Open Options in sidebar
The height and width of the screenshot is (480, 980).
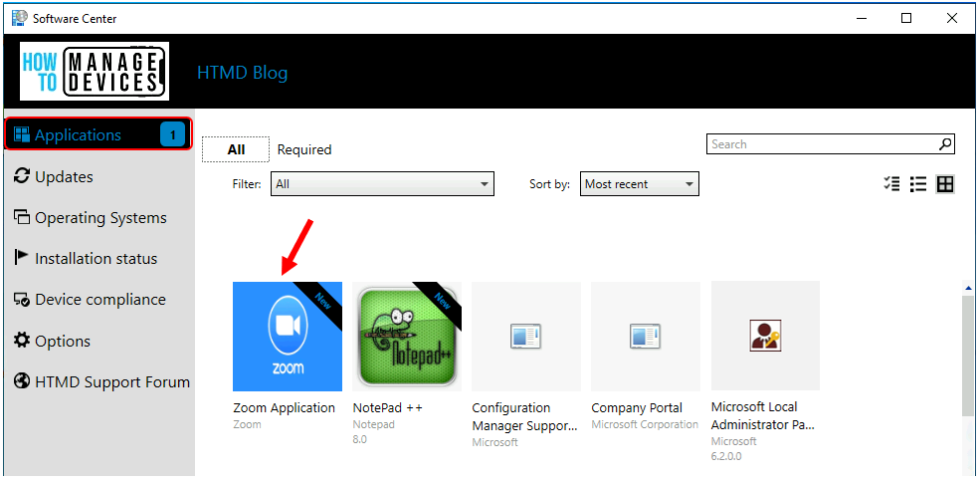(63, 341)
